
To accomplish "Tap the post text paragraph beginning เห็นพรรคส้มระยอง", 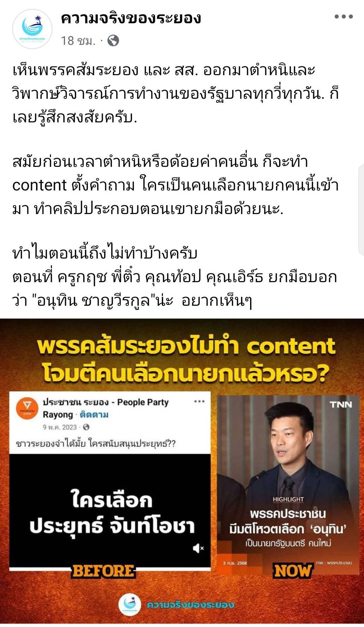I will pos(175,94).
